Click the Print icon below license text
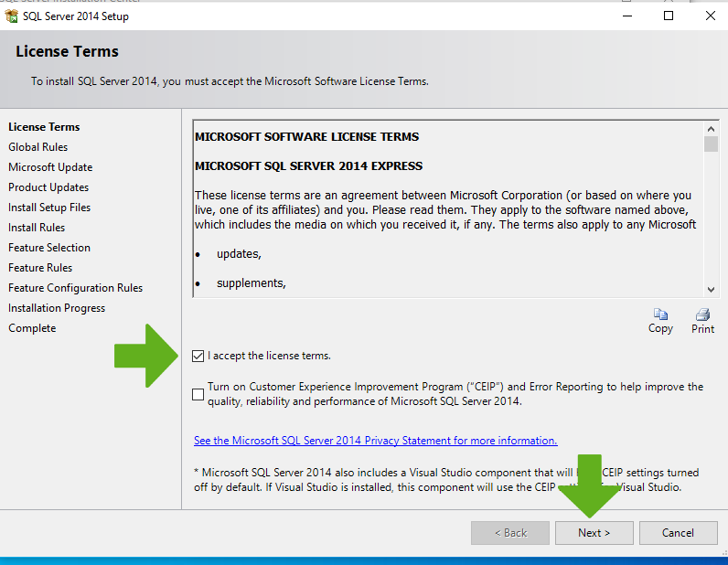 point(702,314)
